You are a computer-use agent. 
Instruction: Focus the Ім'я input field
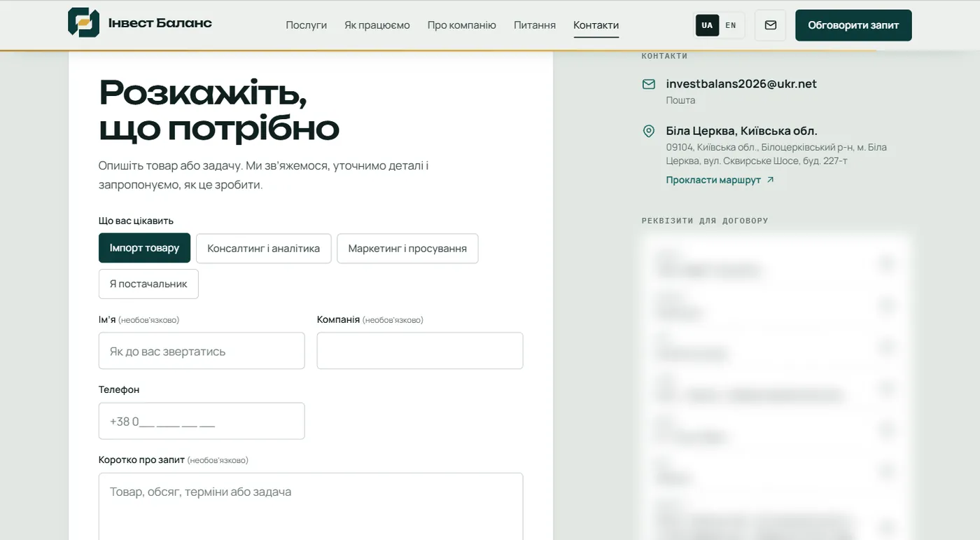point(202,351)
